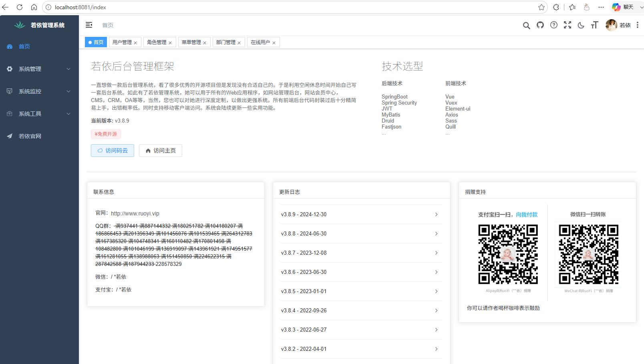
Task: Open http://www.ruoyi.vip link
Action: click(135, 213)
